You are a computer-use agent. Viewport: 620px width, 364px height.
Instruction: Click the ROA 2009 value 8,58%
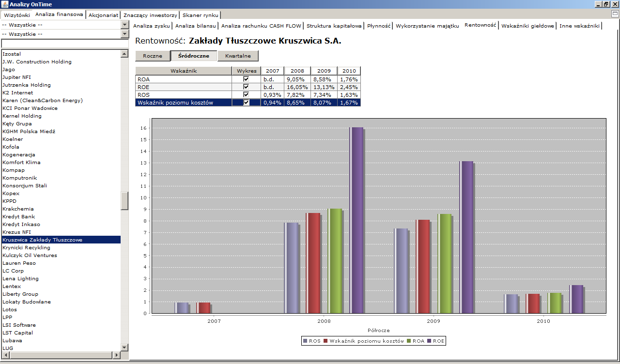[324, 79]
